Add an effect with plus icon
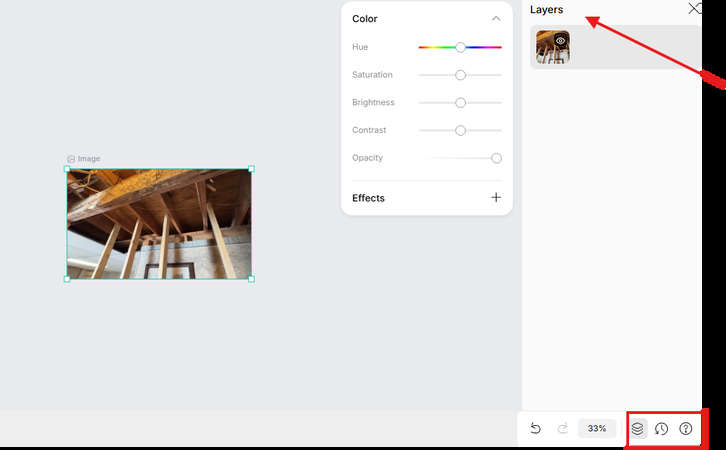Image resolution: width=726 pixels, height=450 pixels. click(x=496, y=198)
